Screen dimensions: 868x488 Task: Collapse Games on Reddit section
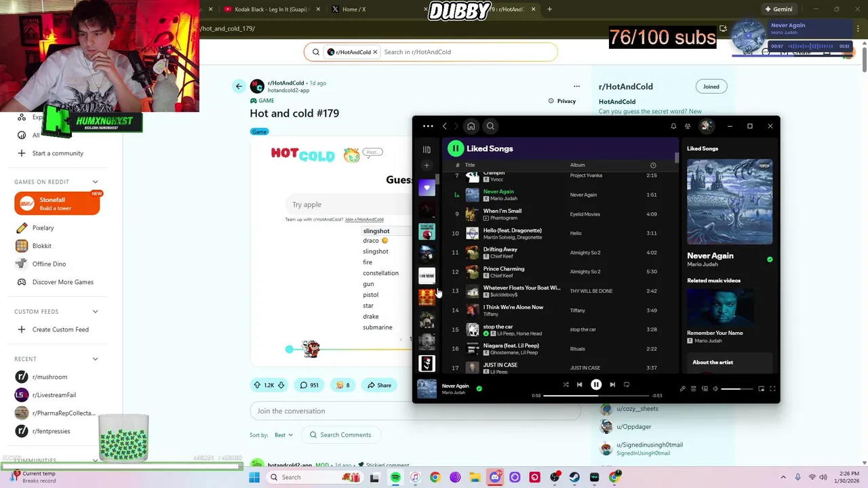(x=95, y=182)
